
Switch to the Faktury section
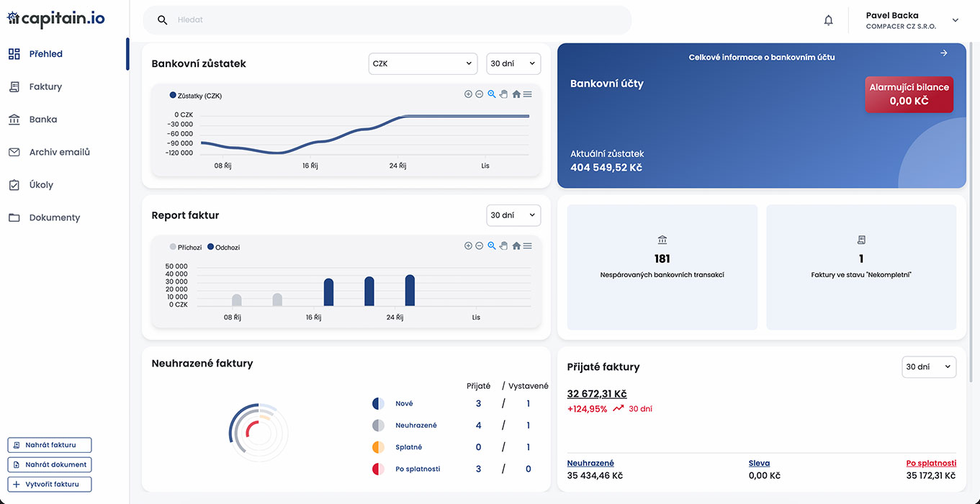[x=46, y=86]
